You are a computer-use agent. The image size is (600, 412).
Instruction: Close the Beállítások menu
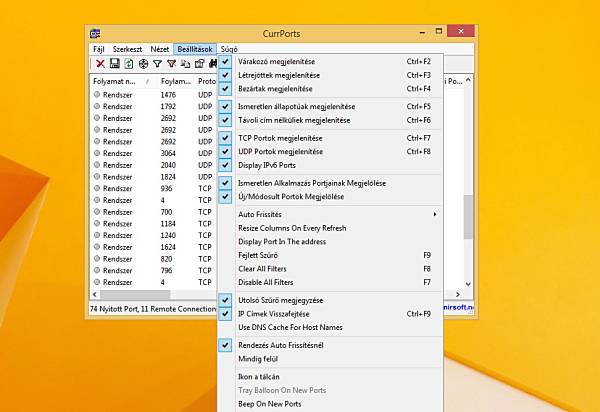(x=195, y=49)
